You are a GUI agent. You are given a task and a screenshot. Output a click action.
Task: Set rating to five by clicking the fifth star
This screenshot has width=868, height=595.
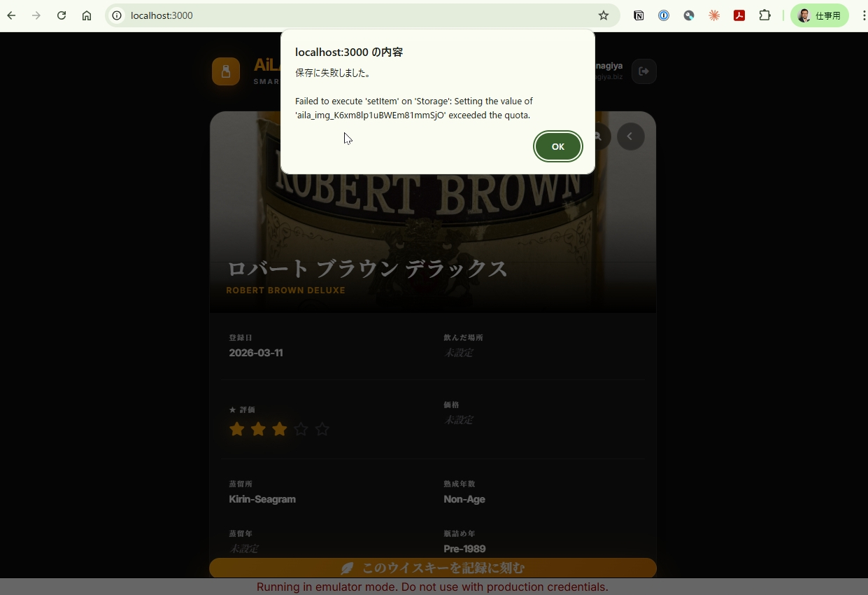click(322, 428)
